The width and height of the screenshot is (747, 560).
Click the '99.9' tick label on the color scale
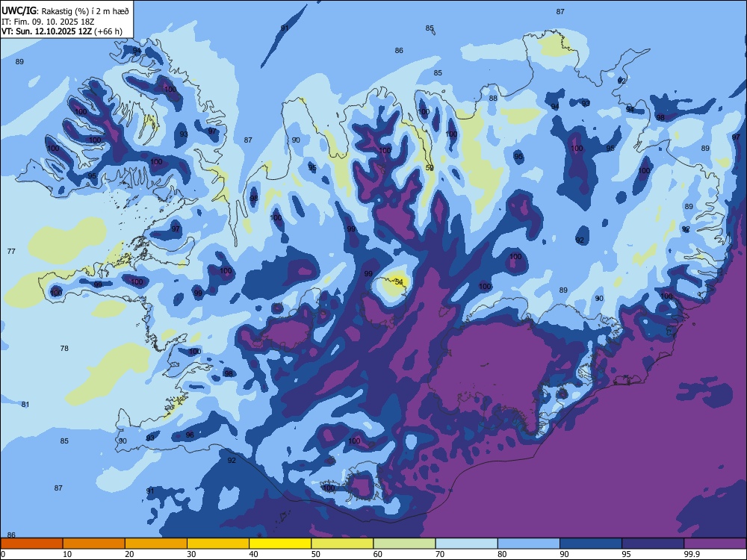[x=691, y=554]
